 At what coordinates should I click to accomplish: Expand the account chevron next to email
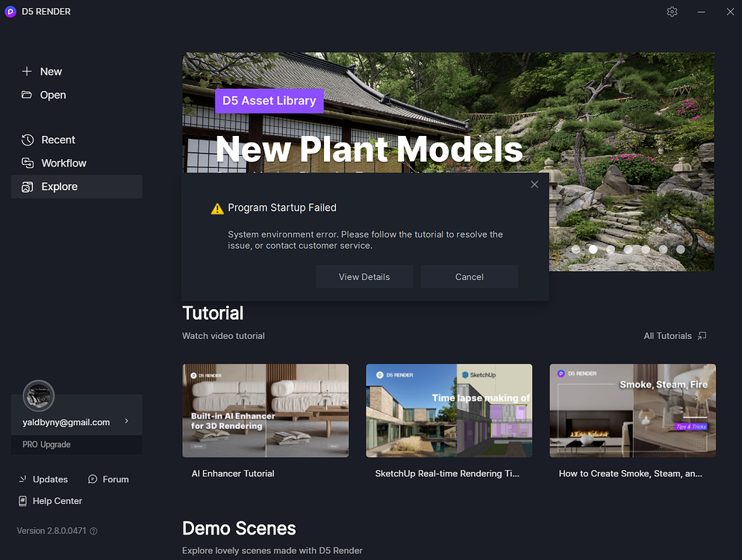tap(126, 421)
